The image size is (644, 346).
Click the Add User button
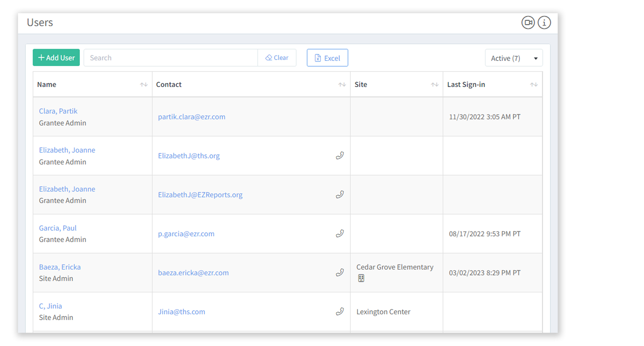click(x=56, y=58)
